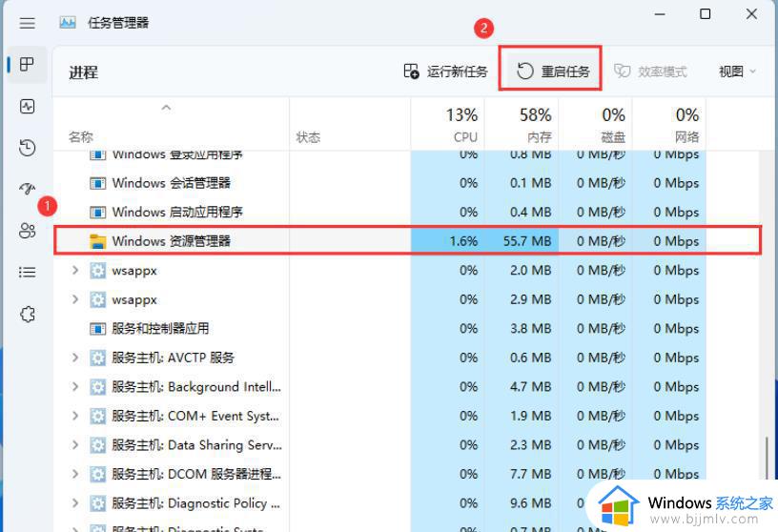Click the gear icon of 服务主机: Data Sharing Serv...
Viewport: 778px width, 532px height.
point(98,445)
